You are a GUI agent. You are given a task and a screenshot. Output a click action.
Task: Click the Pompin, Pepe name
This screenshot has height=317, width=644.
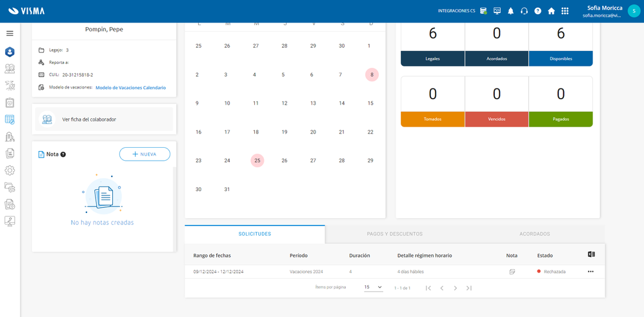pos(104,29)
